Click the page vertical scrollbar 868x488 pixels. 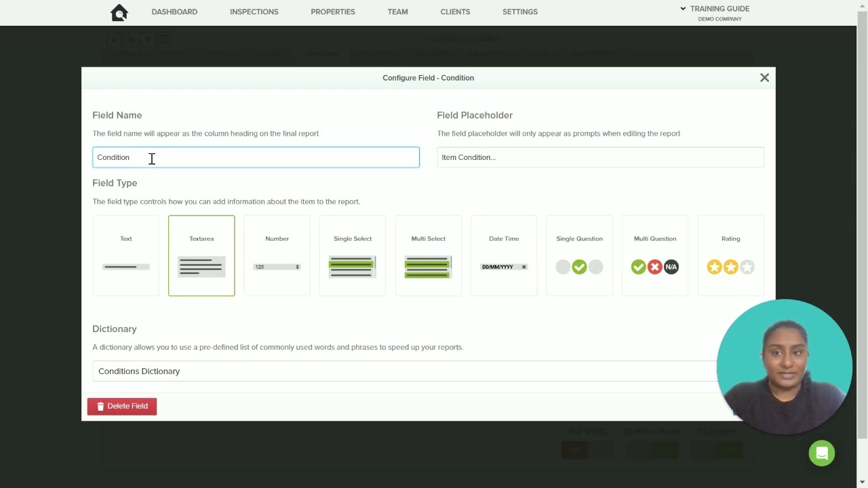tap(863, 224)
